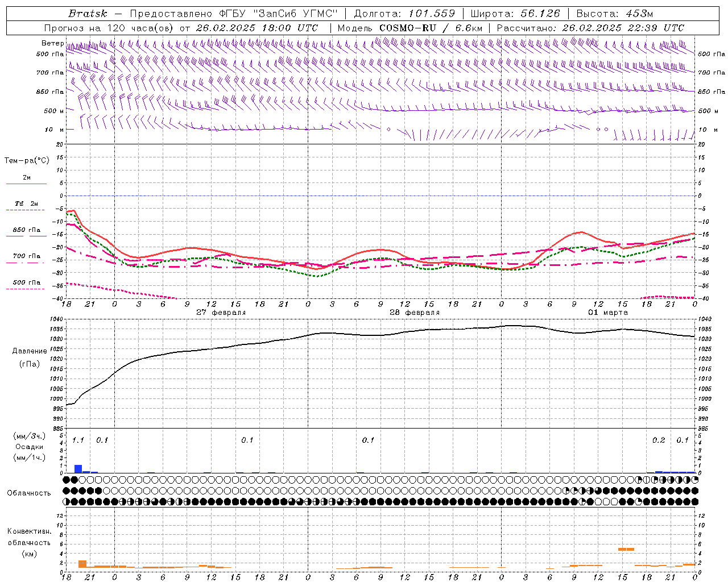Click the "Тем-ра(°C)" temperature panel label

[x=27, y=161]
